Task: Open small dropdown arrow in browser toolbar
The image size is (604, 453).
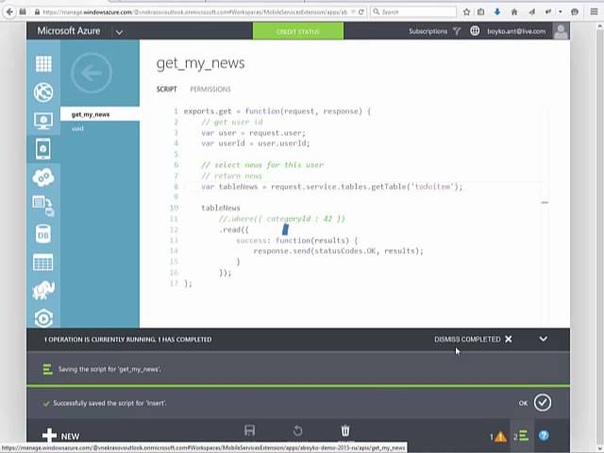Action: tap(560, 12)
